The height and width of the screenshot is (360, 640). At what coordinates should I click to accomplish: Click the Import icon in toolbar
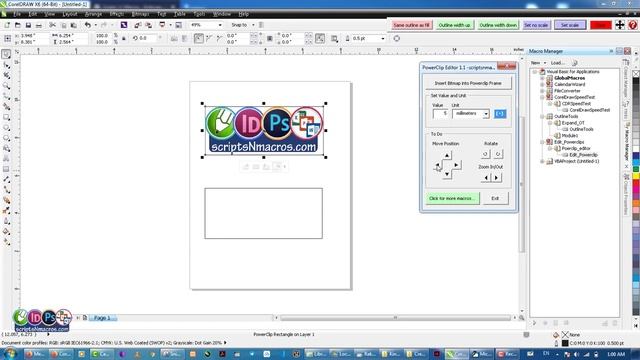click(x=138, y=25)
